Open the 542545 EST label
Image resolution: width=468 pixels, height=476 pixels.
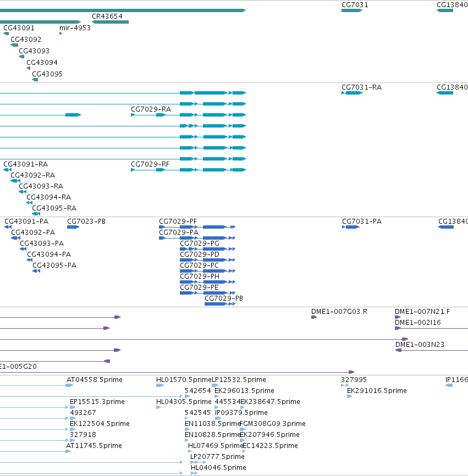coord(198,413)
